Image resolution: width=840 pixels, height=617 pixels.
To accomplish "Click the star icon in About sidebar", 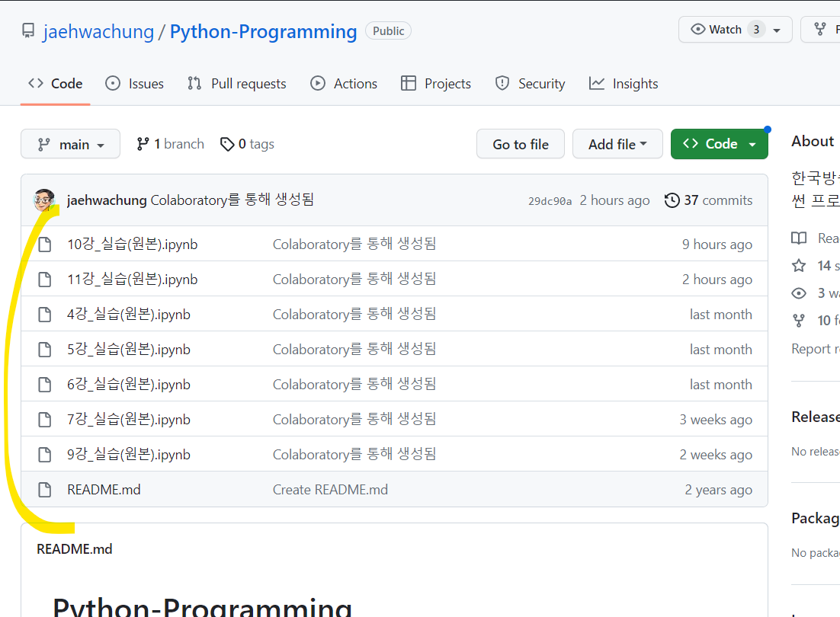I will 799,265.
